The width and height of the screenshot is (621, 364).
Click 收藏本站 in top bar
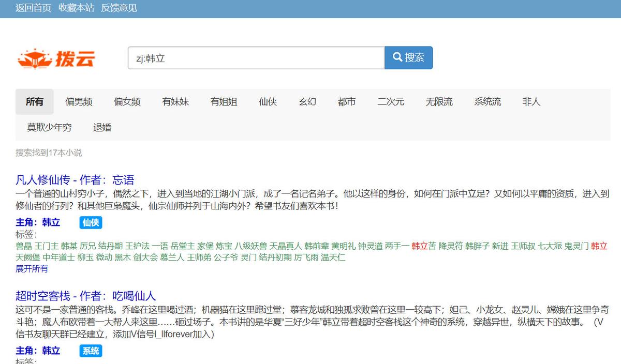coord(76,8)
